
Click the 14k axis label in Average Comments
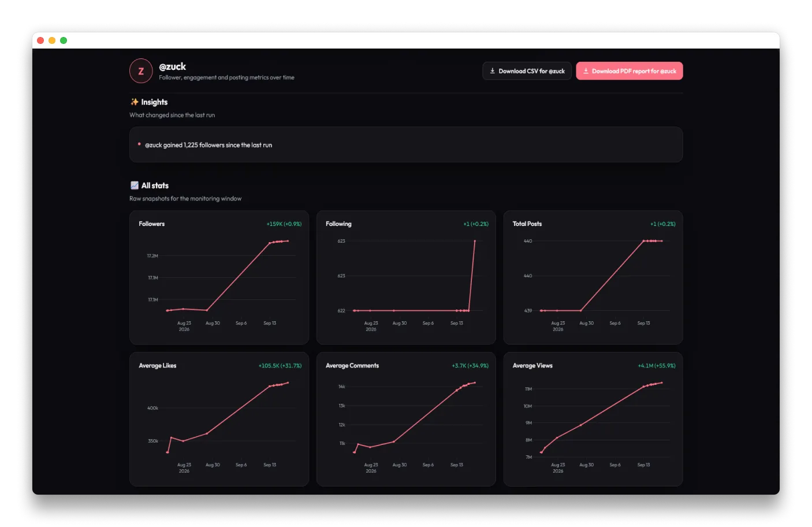(x=341, y=387)
